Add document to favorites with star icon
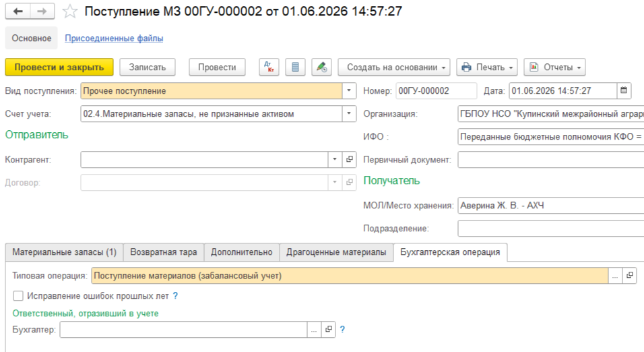644x352 pixels. coord(70,11)
